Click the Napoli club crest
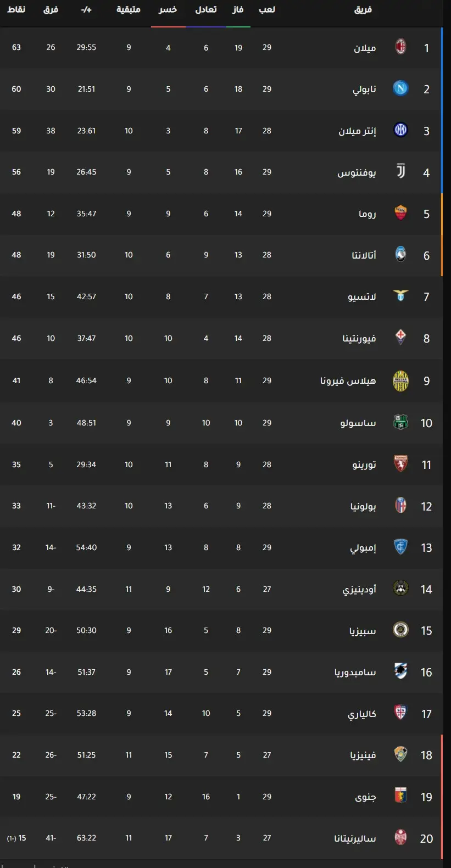Viewport: 451px width, 868px height. 401,88
